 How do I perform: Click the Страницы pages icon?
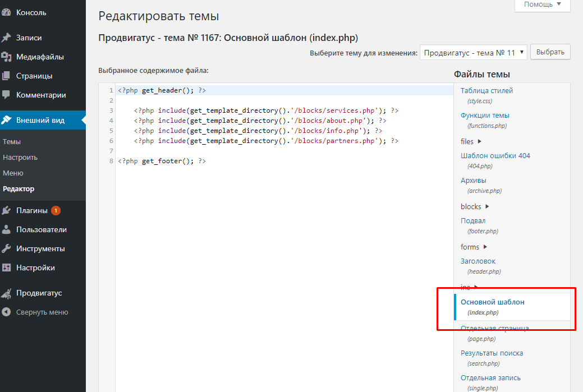tap(7, 76)
